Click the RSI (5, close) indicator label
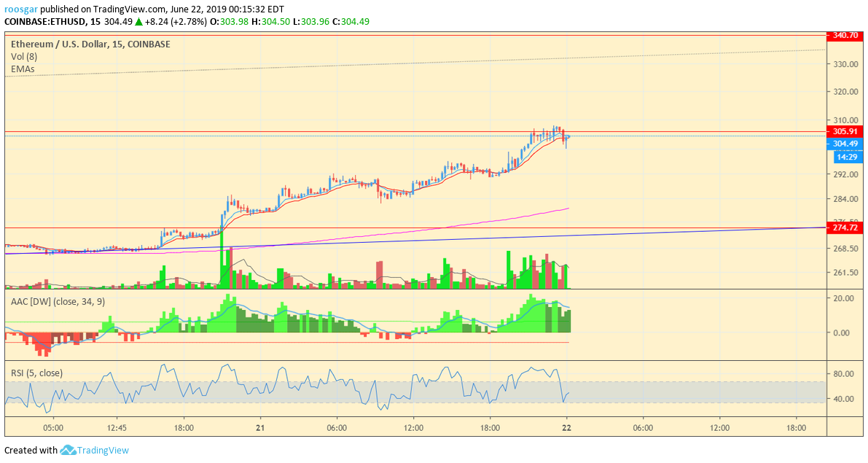Image resolution: width=868 pixels, height=463 pixels. (x=36, y=373)
